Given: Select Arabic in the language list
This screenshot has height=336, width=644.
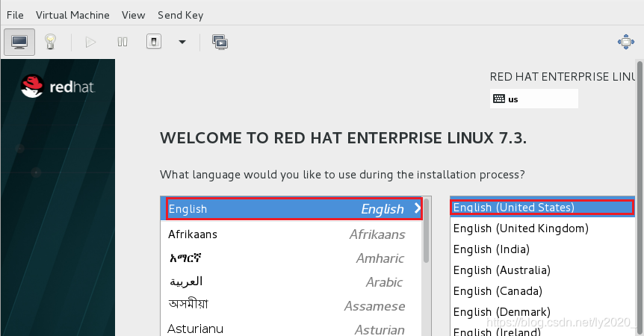Looking at the screenshot, I should [x=291, y=281].
